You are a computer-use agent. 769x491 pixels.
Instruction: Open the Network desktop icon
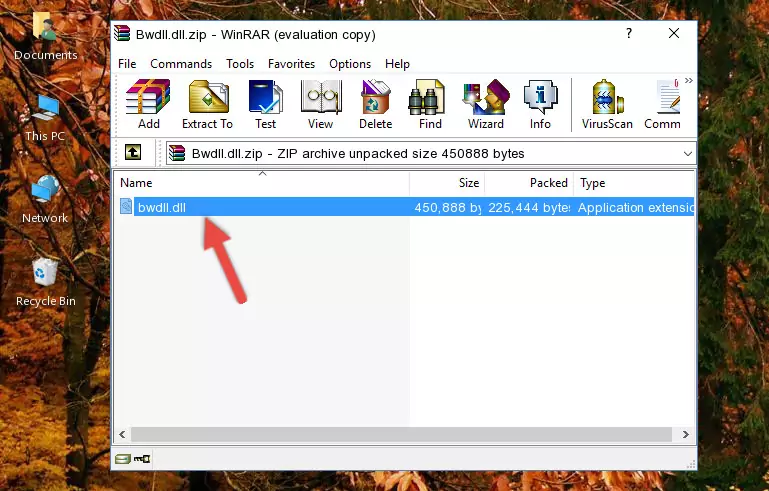(x=45, y=200)
